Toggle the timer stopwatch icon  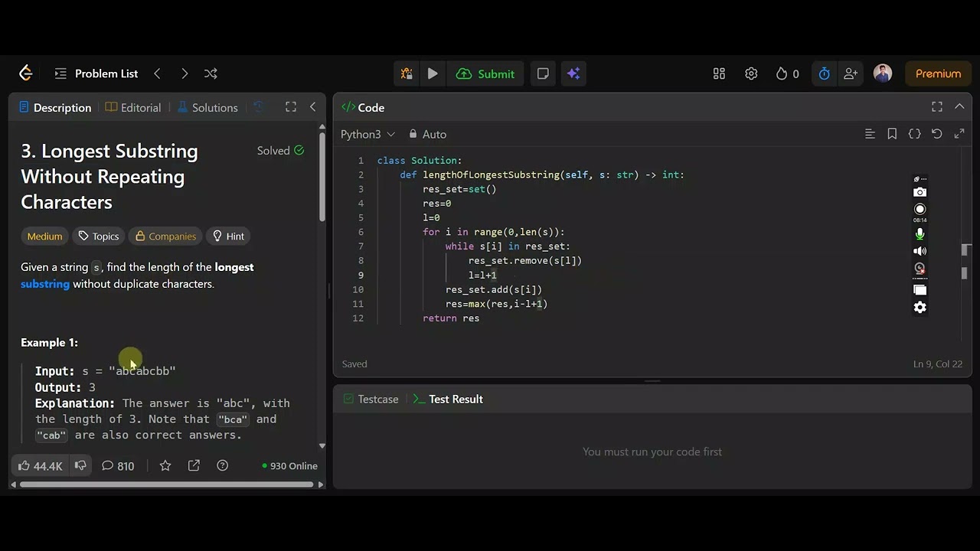pyautogui.click(x=824, y=73)
